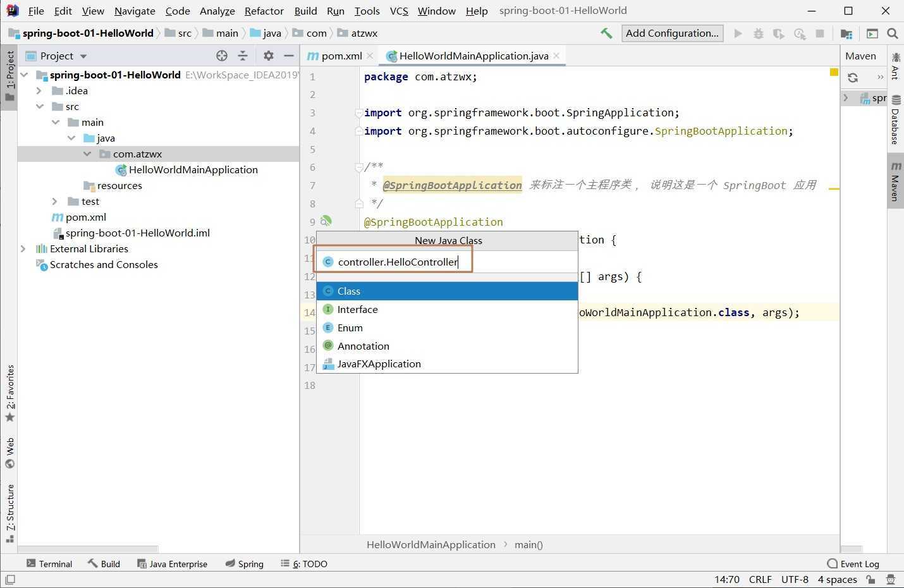This screenshot has height=588, width=904.
Task: Click the Event Log status icon
Action: (853, 563)
